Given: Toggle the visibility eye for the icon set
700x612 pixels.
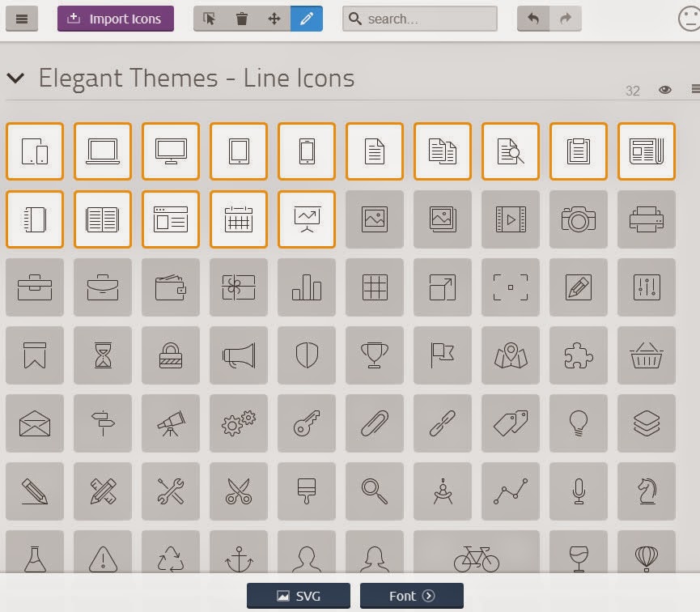Looking at the screenshot, I should point(665,90).
